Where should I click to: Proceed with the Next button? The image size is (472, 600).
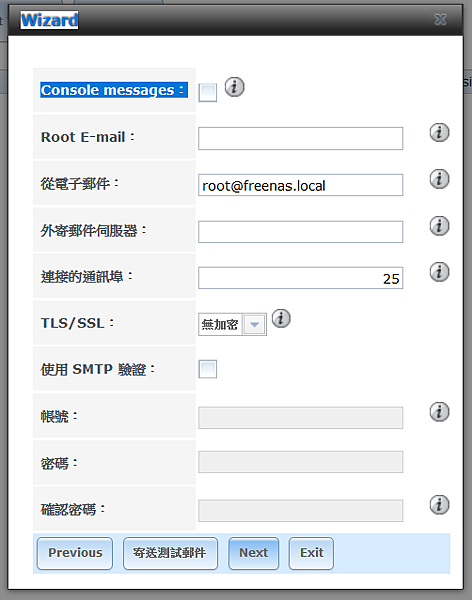pos(253,553)
